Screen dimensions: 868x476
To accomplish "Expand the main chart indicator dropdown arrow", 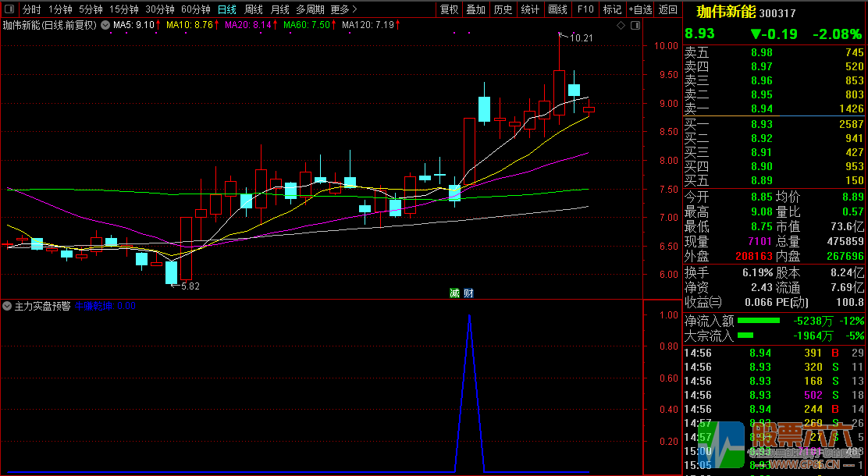I will coord(105,25).
